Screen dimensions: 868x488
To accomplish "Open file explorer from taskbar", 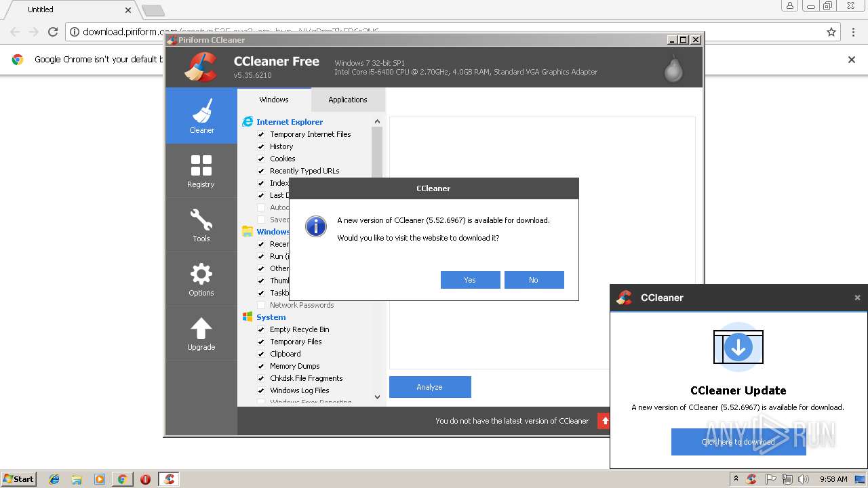I will pos(77,479).
